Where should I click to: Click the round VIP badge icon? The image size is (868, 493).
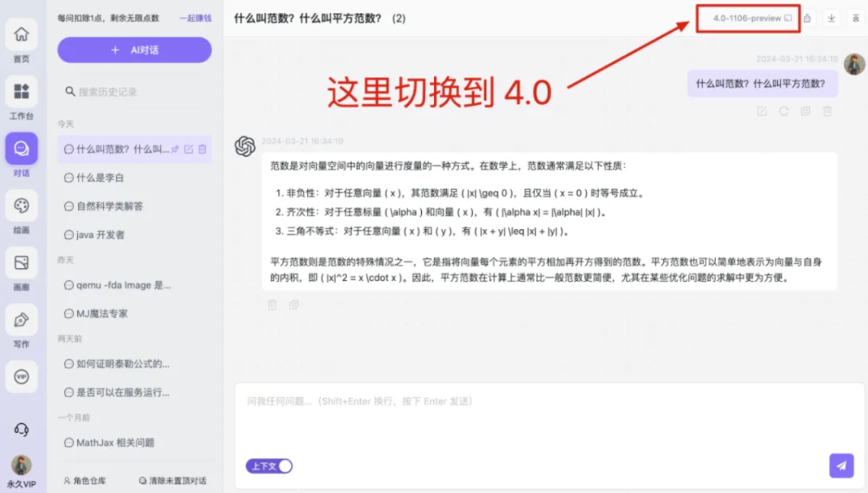(x=22, y=376)
